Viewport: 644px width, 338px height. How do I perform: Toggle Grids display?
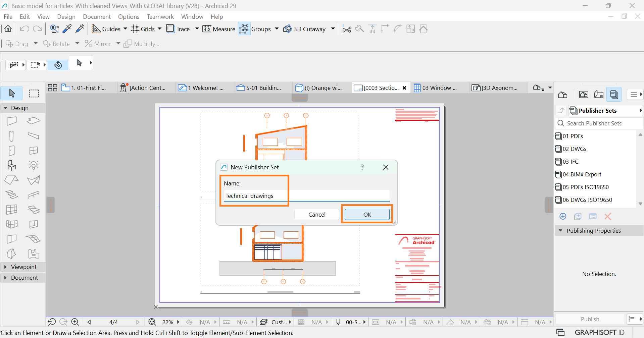143,29
